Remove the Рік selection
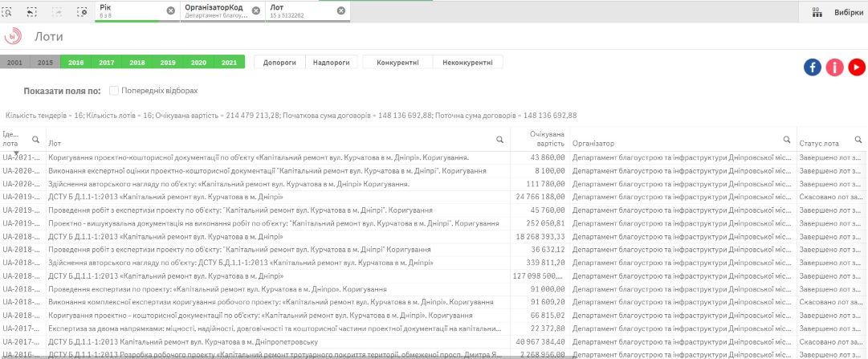This screenshot has width=868, height=359. coord(170,10)
